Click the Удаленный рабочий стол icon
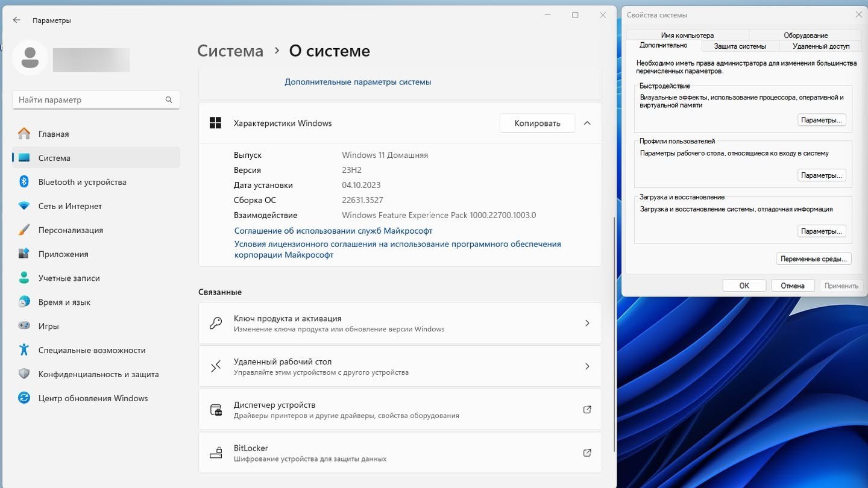 215,366
